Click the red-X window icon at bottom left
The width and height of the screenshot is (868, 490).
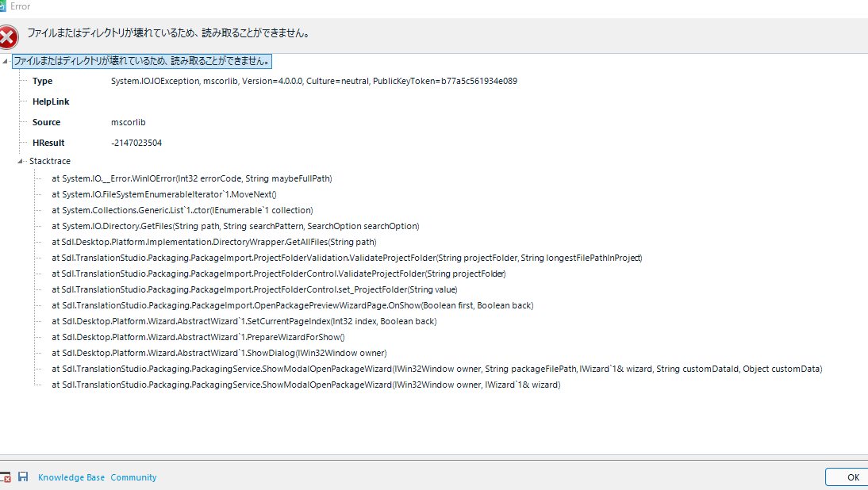pos(5,477)
